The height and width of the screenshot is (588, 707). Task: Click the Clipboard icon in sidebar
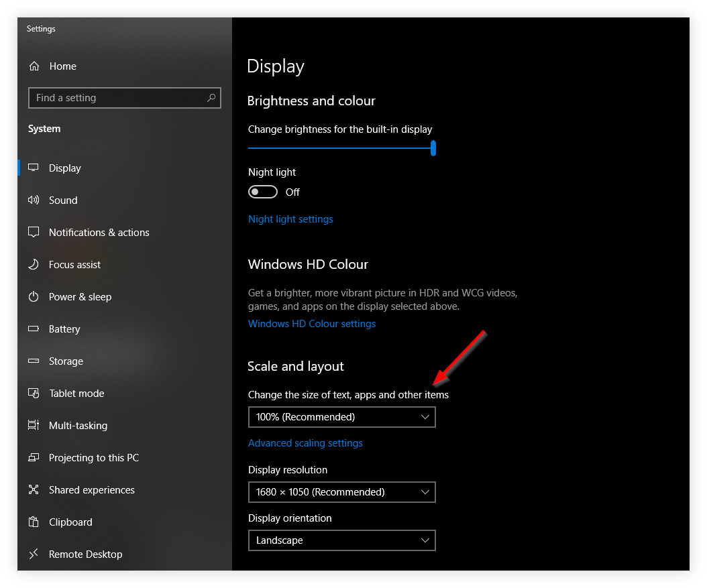(x=34, y=522)
